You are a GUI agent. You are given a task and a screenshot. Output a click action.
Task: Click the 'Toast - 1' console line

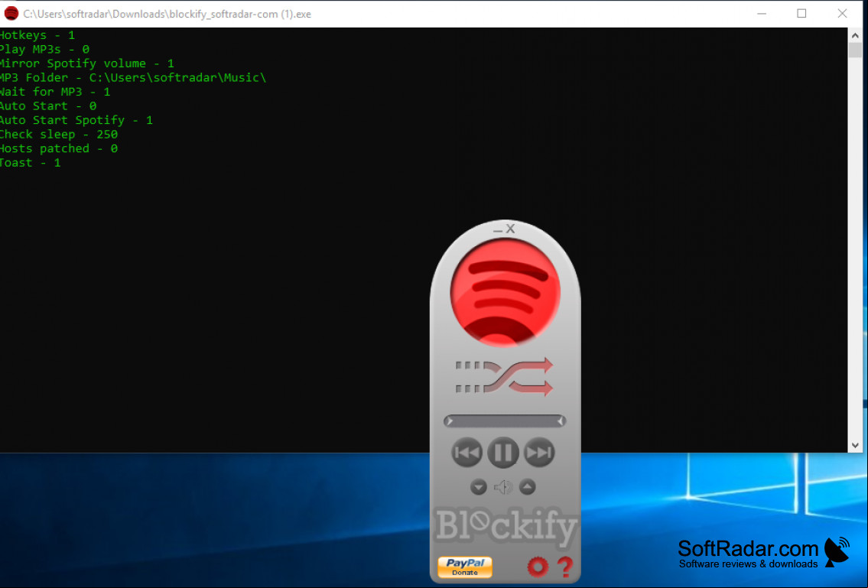31,163
